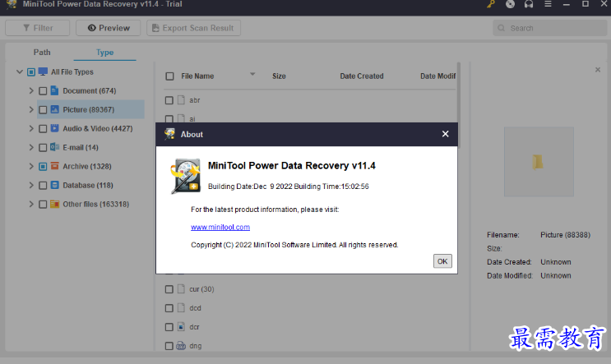The image size is (611, 364).
Task: Sort by Date Modified column header
Action: 438,76
